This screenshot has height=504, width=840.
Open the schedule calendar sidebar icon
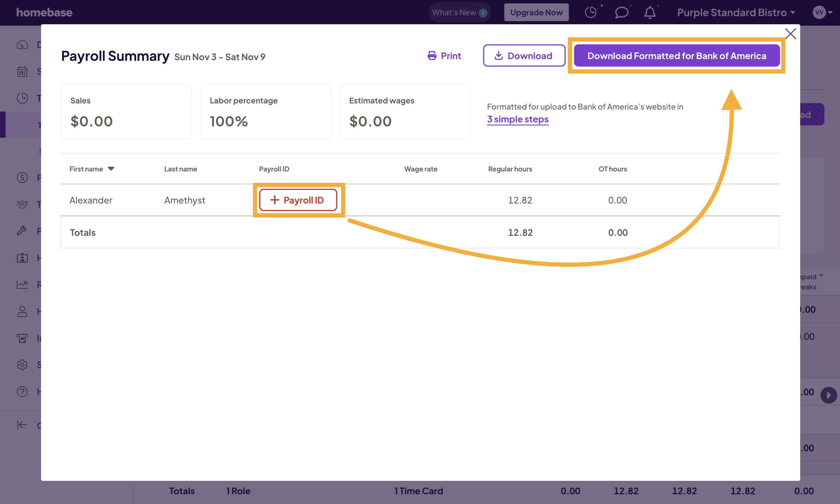tap(22, 71)
